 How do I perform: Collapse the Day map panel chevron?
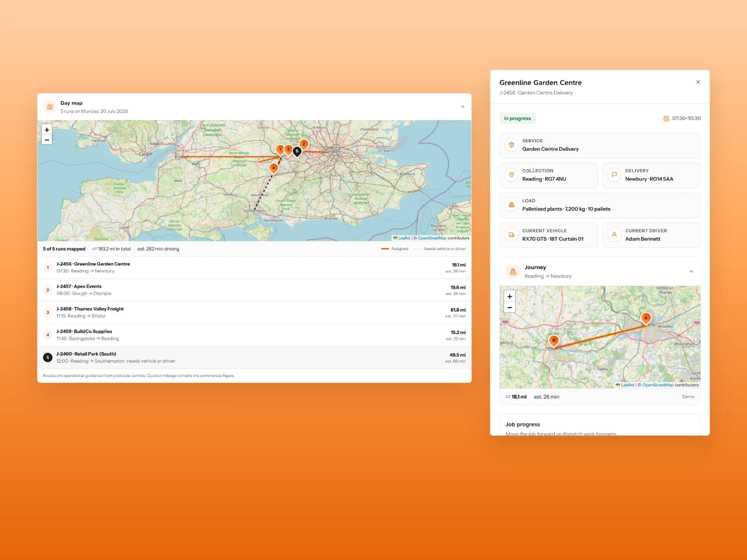pos(463,107)
